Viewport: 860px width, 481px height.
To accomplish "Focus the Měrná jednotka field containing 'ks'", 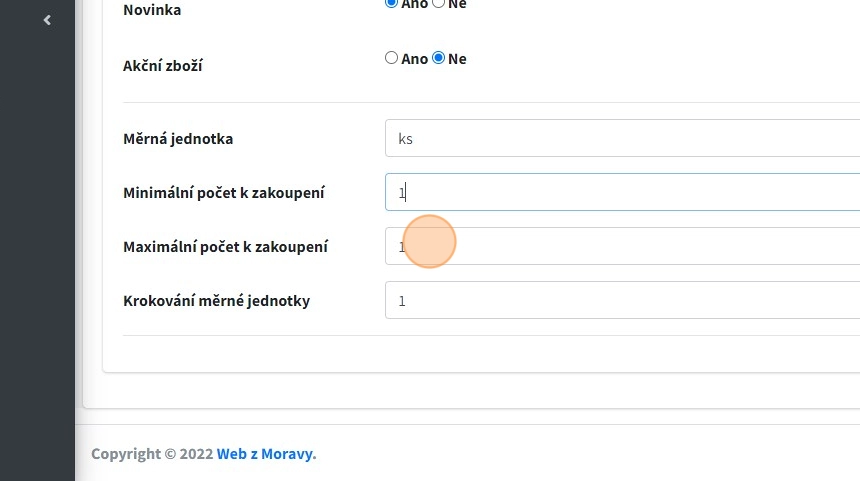I will (620, 138).
